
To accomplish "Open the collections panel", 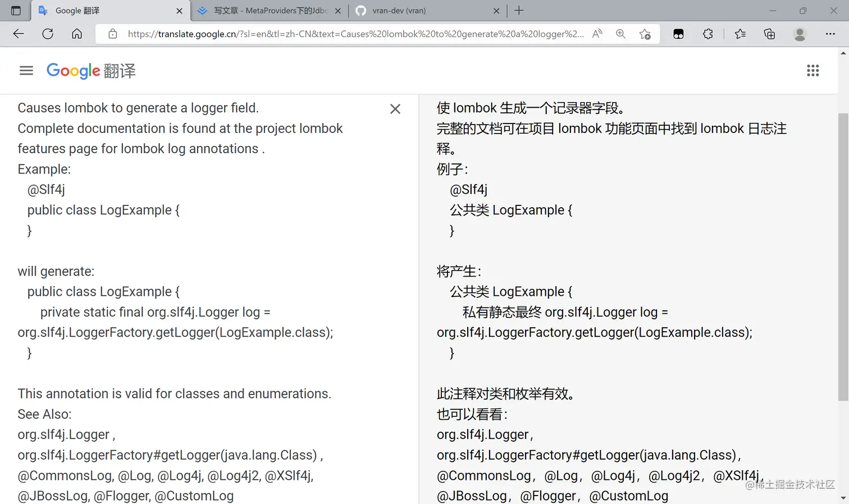I will pos(770,34).
